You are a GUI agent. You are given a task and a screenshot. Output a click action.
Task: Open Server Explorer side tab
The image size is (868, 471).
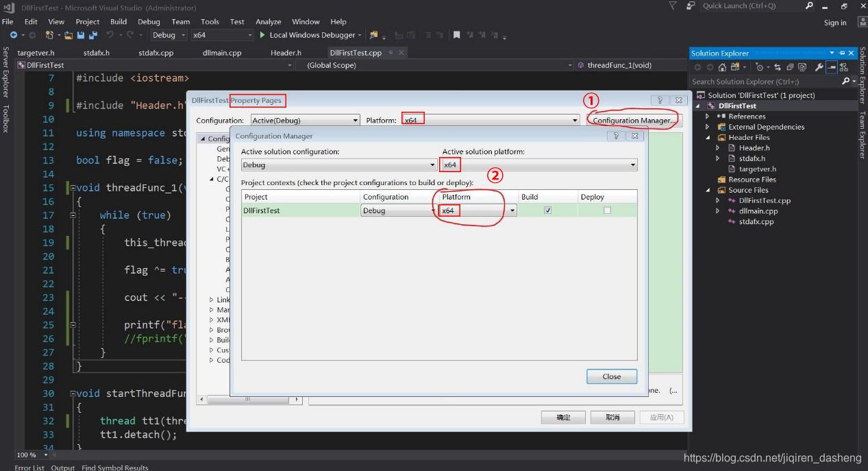[x=5, y=72]
